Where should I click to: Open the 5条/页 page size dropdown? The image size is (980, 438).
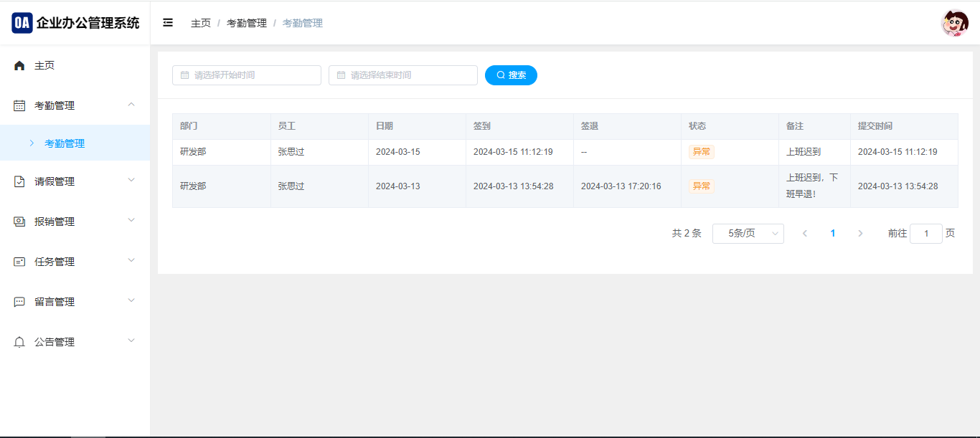tap(748, 234)
